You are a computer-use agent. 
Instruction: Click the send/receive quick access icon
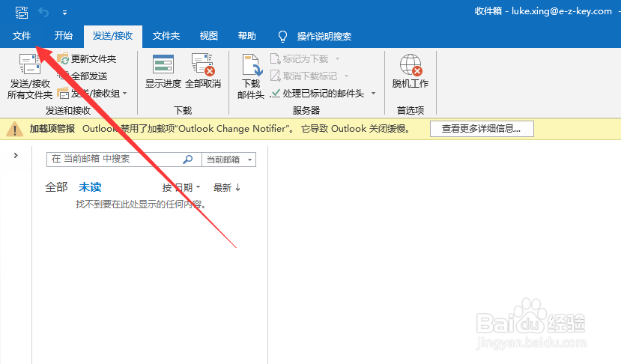[22, 13]
